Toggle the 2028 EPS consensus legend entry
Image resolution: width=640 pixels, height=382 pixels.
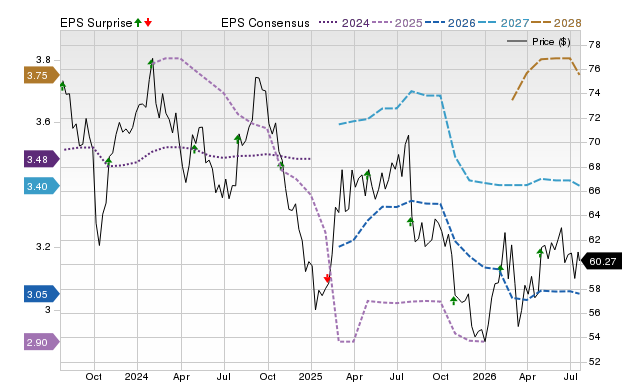(556, 23)
